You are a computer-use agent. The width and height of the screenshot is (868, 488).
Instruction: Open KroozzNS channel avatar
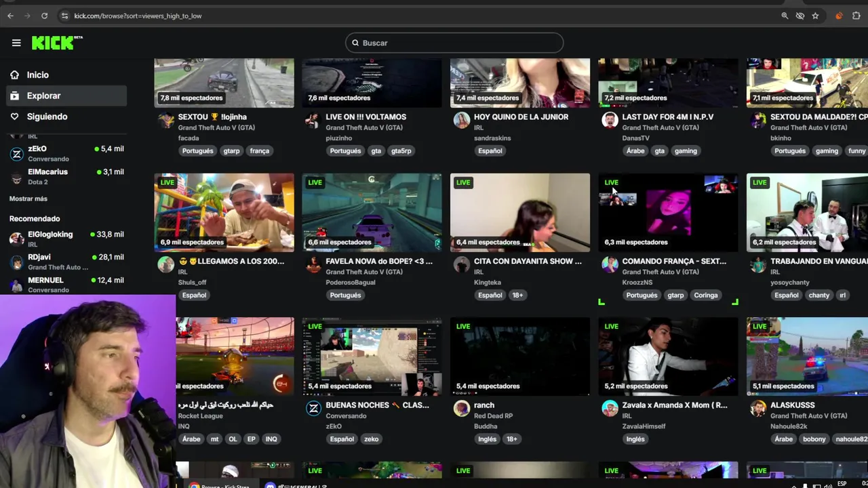click(610, 264)
